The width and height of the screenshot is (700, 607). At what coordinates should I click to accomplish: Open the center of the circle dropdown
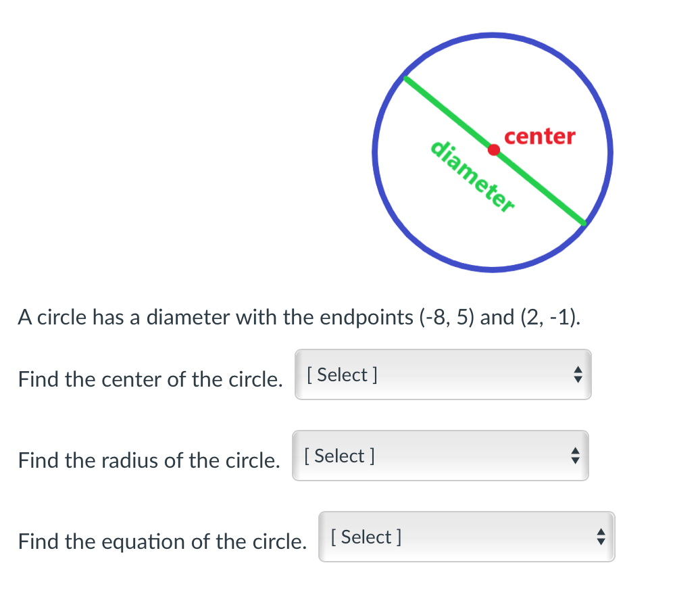coord(443,374)
